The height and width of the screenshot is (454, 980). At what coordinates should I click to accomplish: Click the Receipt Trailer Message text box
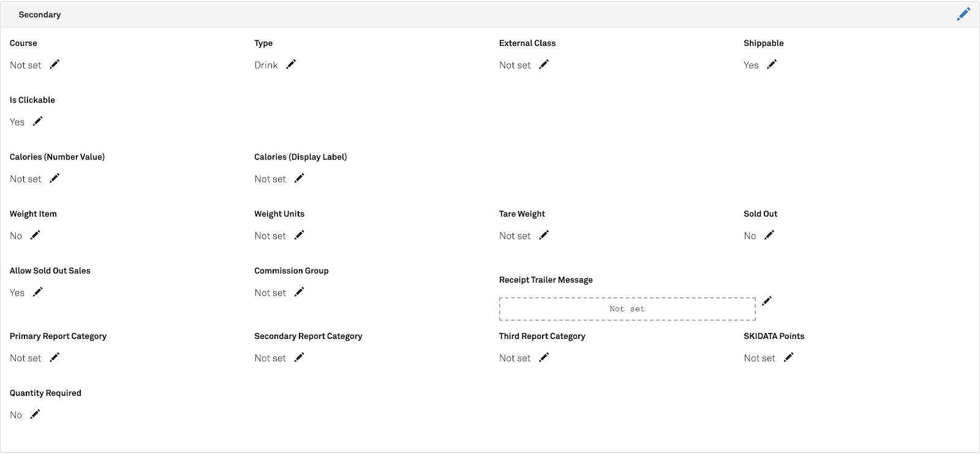click(627, 309)
